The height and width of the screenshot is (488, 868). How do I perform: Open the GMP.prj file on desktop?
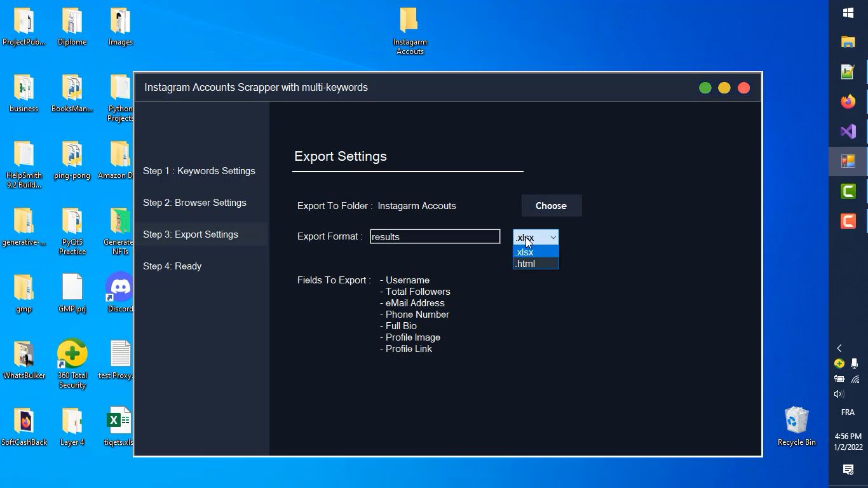72,293
